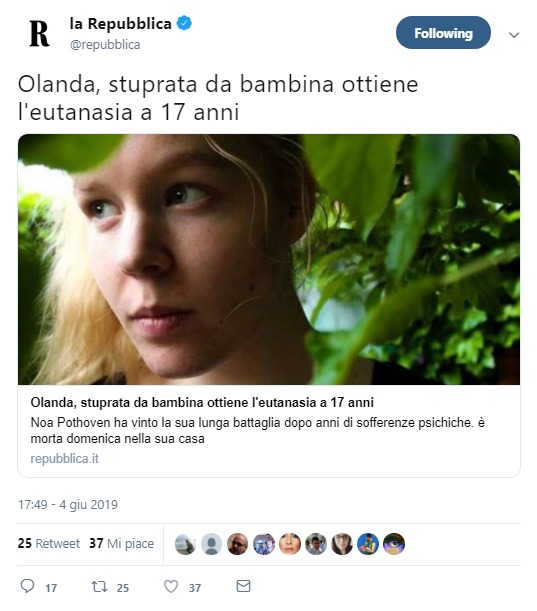Screen dimensions: 537x611
Task: Click the la Repubblica account name
Action: [x=120, y=24]
